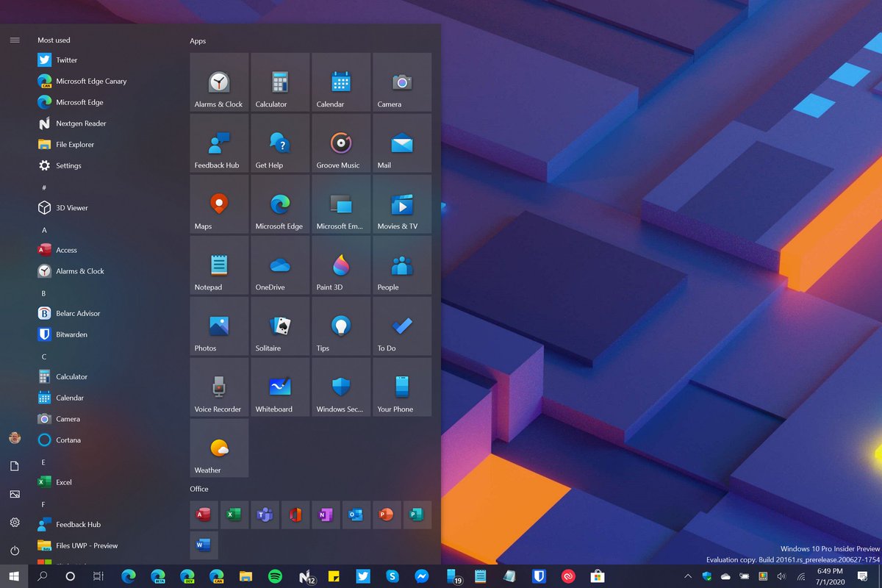Launch the Your Phone tile
The image size is (882, 588).
[402, 387]
